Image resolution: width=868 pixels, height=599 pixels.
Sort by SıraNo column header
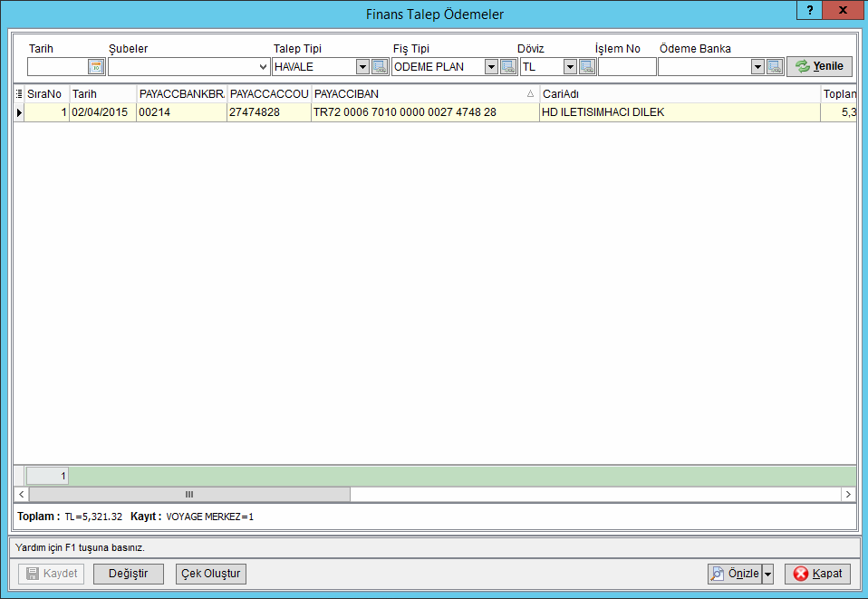point(47,93)
